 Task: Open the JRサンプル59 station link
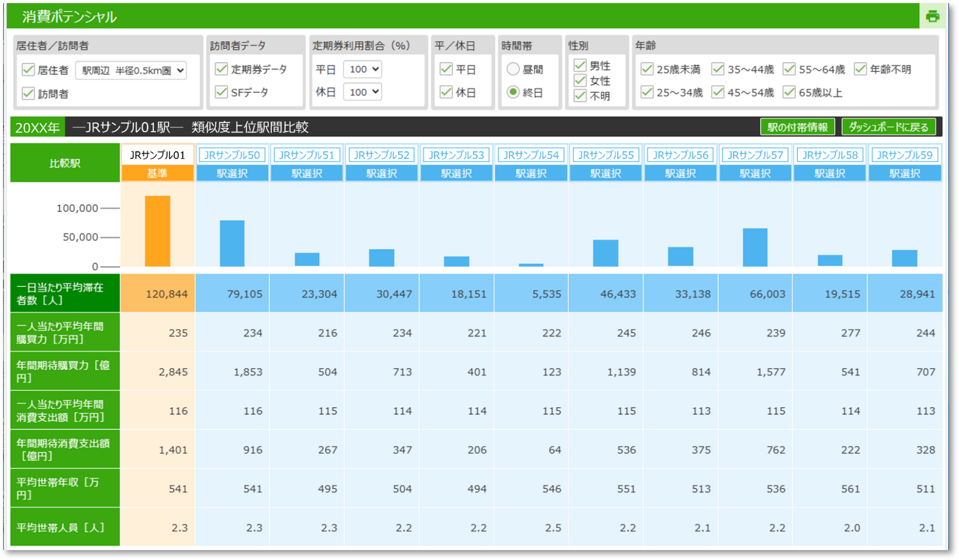coord(905,155)
